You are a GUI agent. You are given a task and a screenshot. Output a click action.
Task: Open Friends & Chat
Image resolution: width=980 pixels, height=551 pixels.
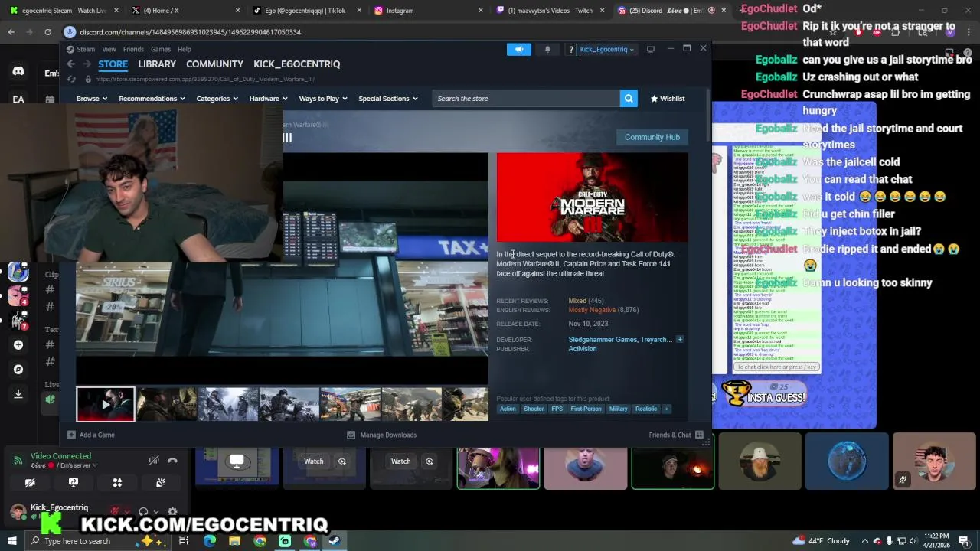coord(676,435)
